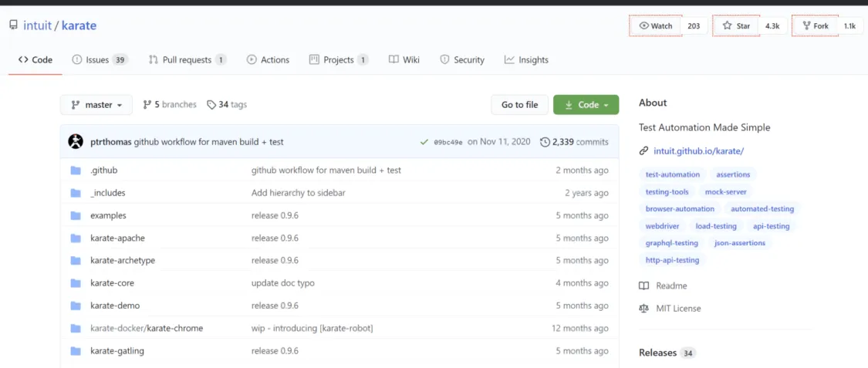Click the green checkmark build status icon
This screenshot has height=368, width=868.
tap(424, 142)
